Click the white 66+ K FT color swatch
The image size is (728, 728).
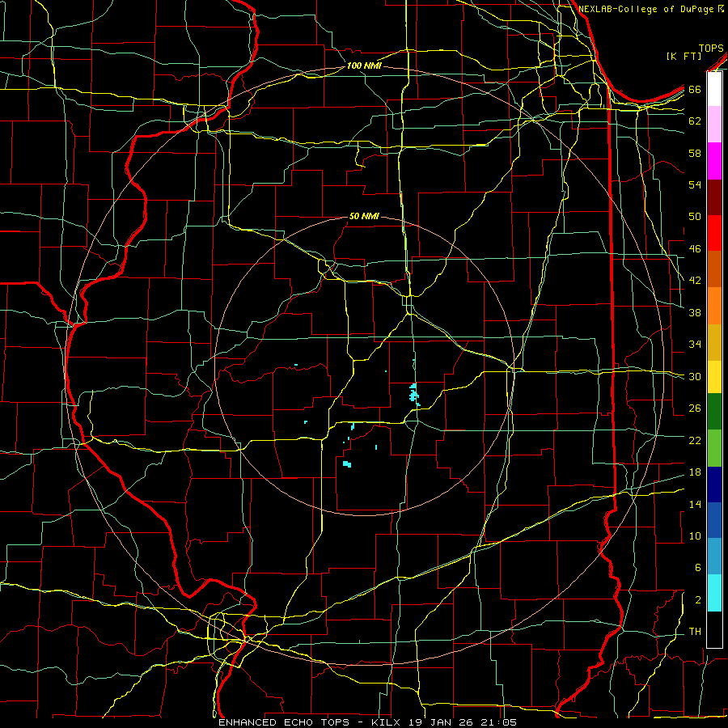(714, 89)
